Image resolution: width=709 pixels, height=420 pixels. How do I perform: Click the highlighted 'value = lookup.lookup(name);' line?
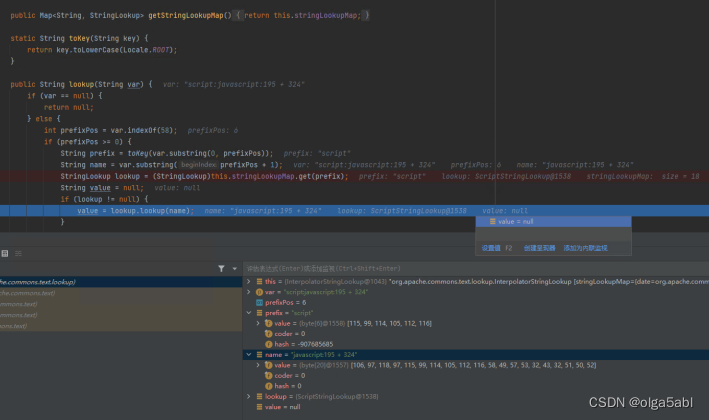(x=354, y=211)
